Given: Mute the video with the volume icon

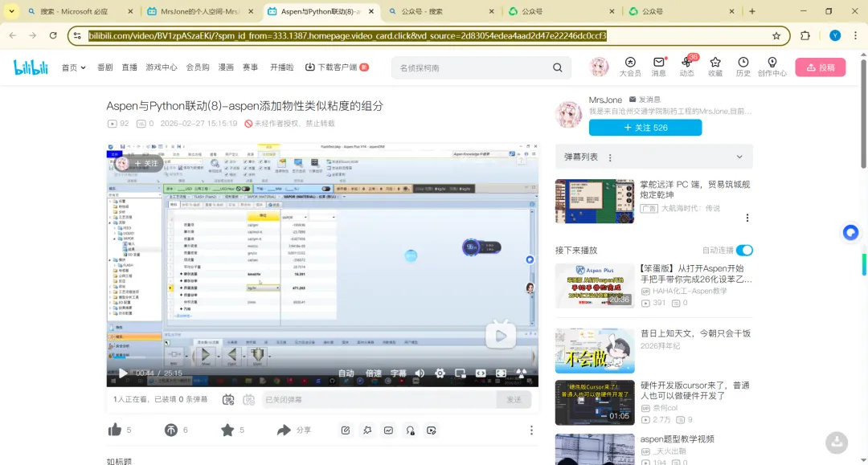Looking at the screenshot, I should point(420,373).
